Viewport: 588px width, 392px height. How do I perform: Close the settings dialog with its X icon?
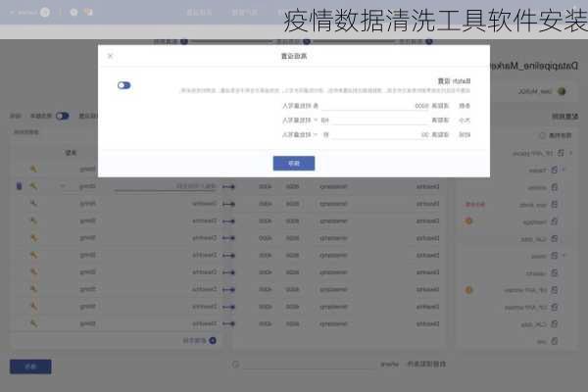tap(110, 56)
